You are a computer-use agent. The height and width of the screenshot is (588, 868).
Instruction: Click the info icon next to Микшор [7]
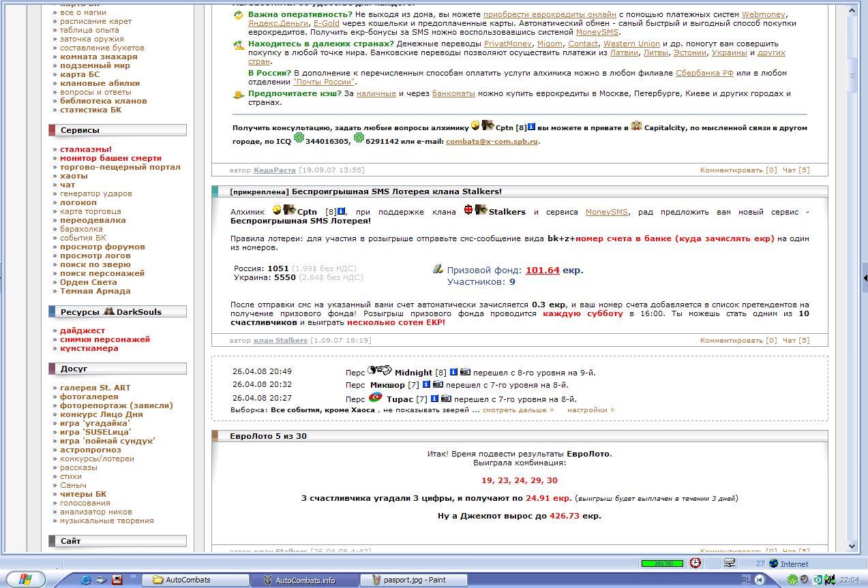pyautogui.click(x=427, y=384)
